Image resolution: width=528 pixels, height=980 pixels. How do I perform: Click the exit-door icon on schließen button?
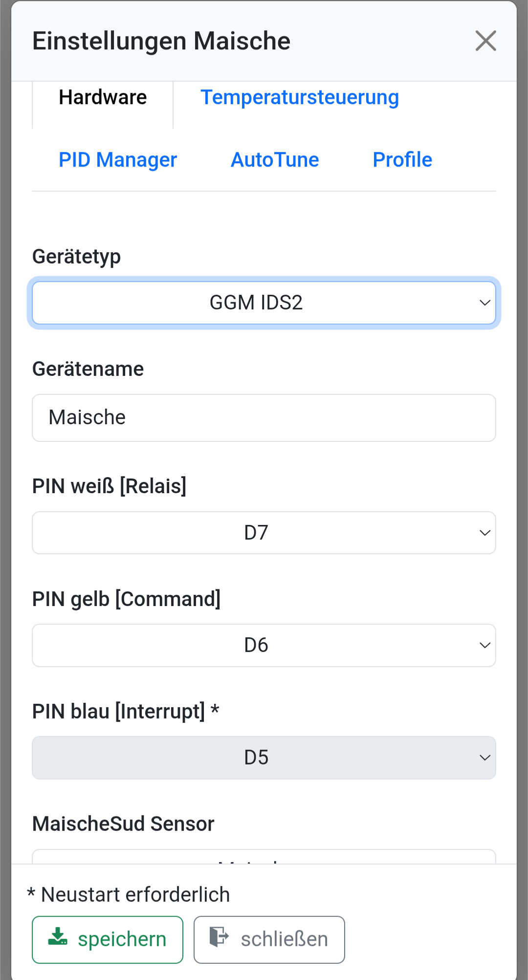tap(219, 937)
